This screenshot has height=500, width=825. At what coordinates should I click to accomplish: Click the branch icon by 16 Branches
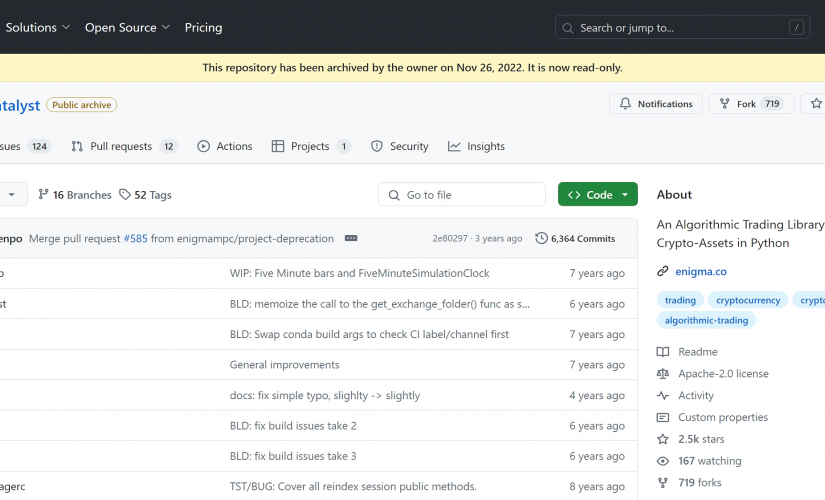pyautogui.click(x=43, y=195)
